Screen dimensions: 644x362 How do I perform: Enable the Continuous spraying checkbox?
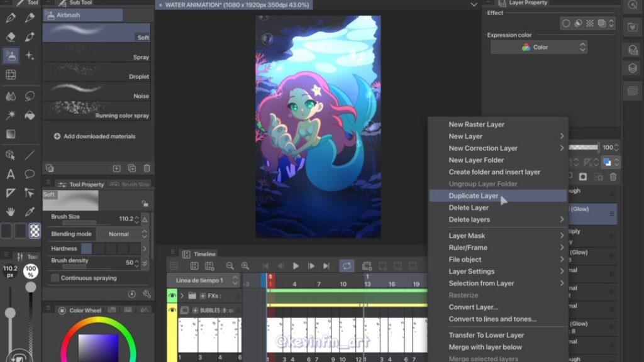tap(55, 278)
